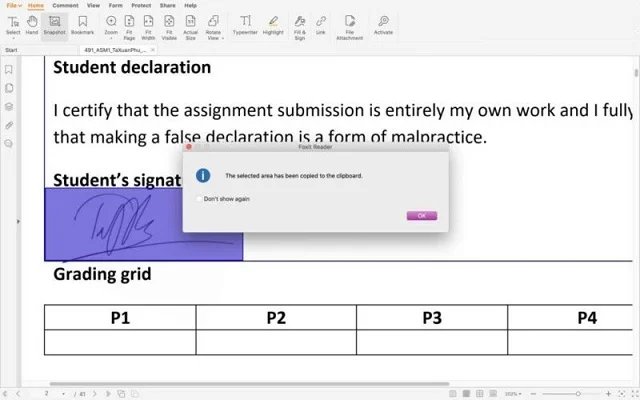Screen dimensions: 640x400
Task: Open the Help ribbon tab
Action: 190,5
